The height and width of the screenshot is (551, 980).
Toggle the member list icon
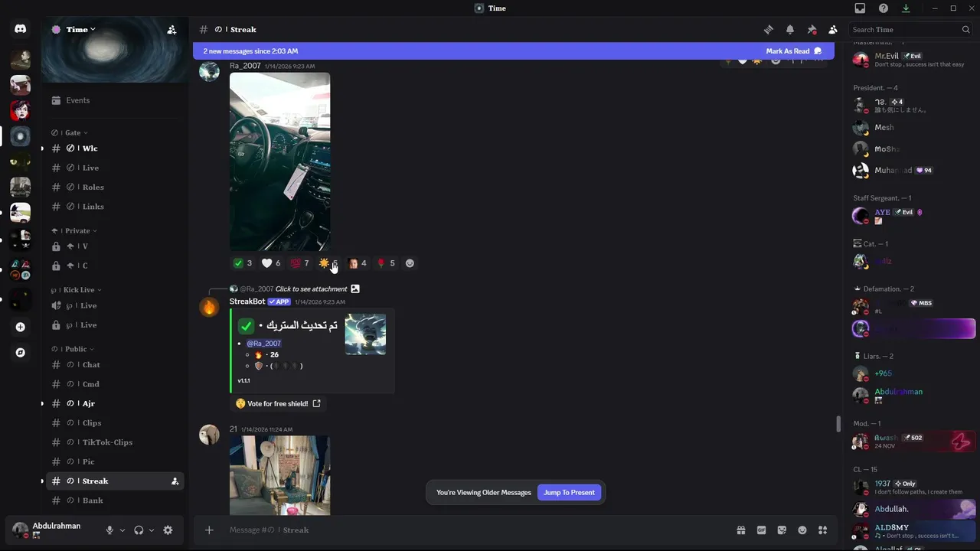(x=833, y=30)
